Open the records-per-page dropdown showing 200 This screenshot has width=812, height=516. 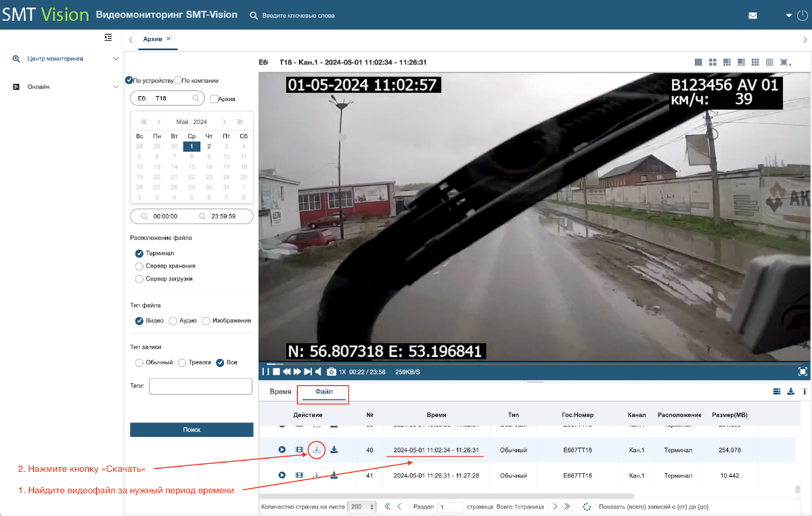click(x=362, y=507)
